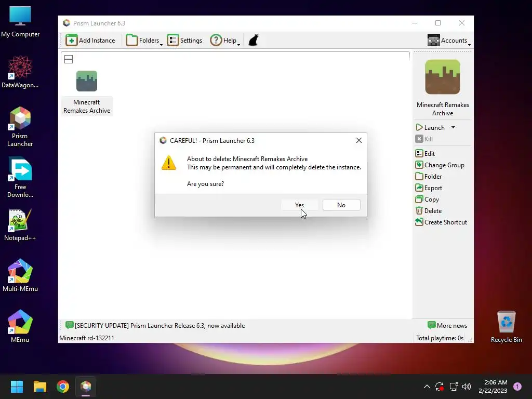This screenshot has height=399, width=532.
Task: Open Prism Launcher Settings
Action: 184,41
